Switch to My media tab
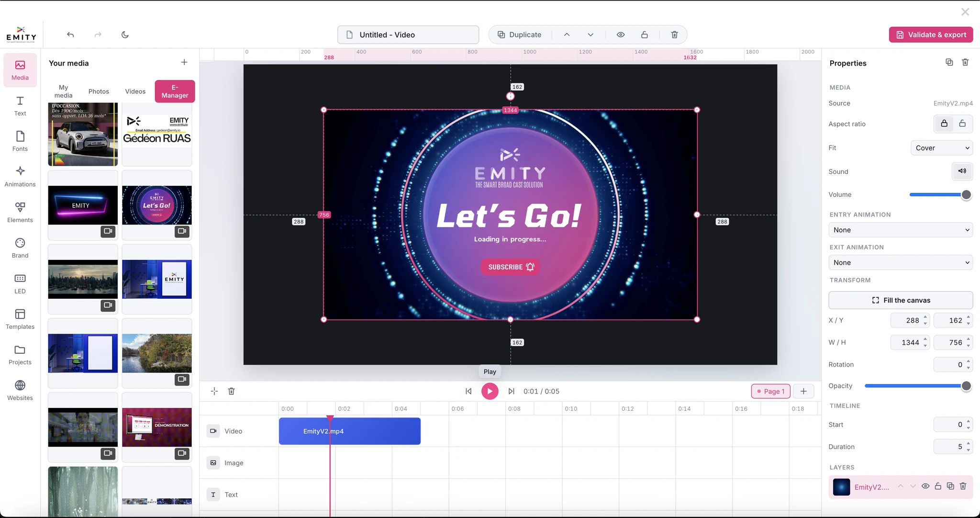 (x=63, y=91)
